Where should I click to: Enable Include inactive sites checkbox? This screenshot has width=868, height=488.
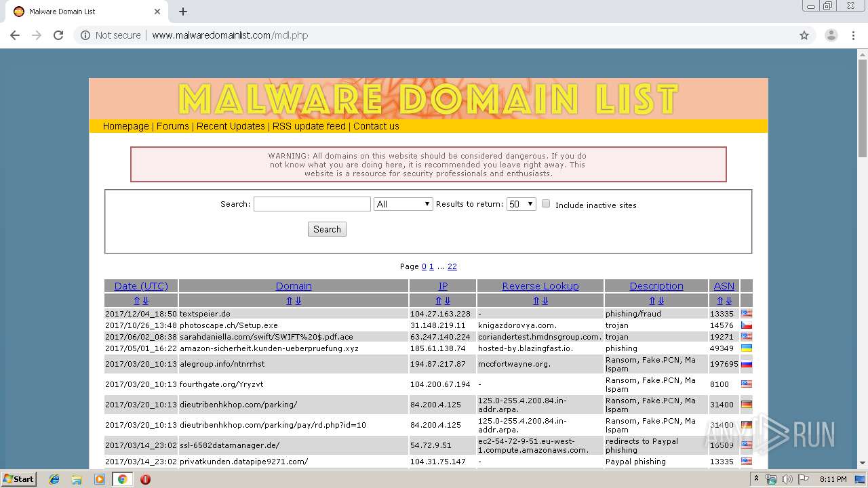click(x=546, y=204)
